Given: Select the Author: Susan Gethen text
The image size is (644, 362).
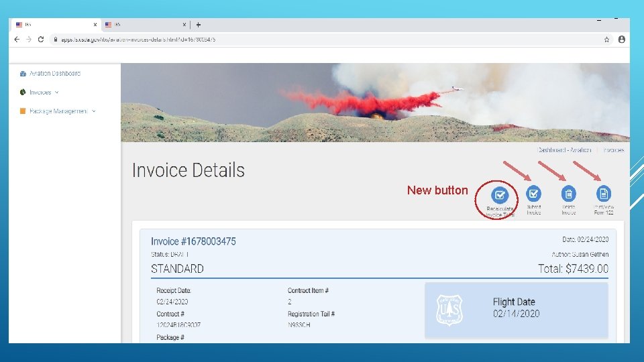Looking at the screenshot, I should 580,255.
